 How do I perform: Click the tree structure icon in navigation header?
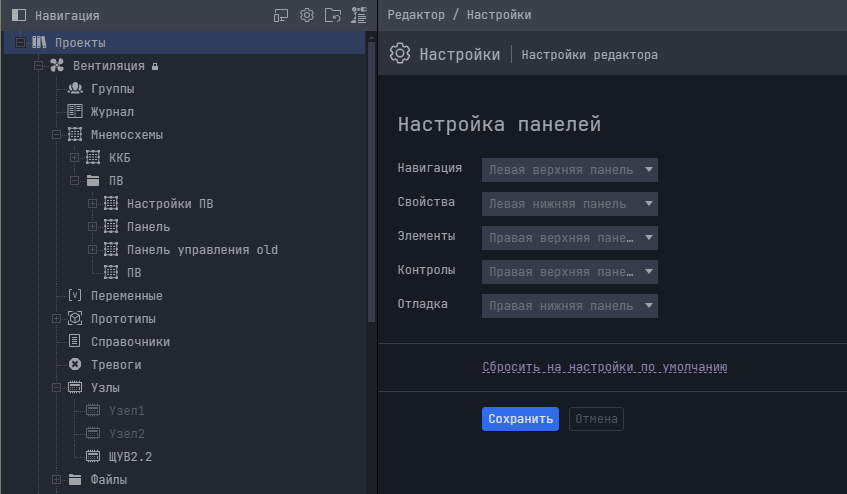pos(359,15)
